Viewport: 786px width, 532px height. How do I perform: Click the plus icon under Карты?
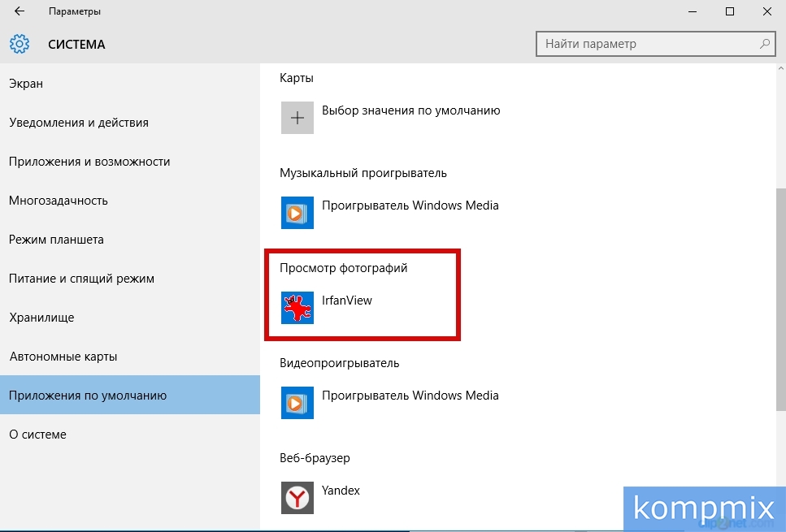[297, 118]
